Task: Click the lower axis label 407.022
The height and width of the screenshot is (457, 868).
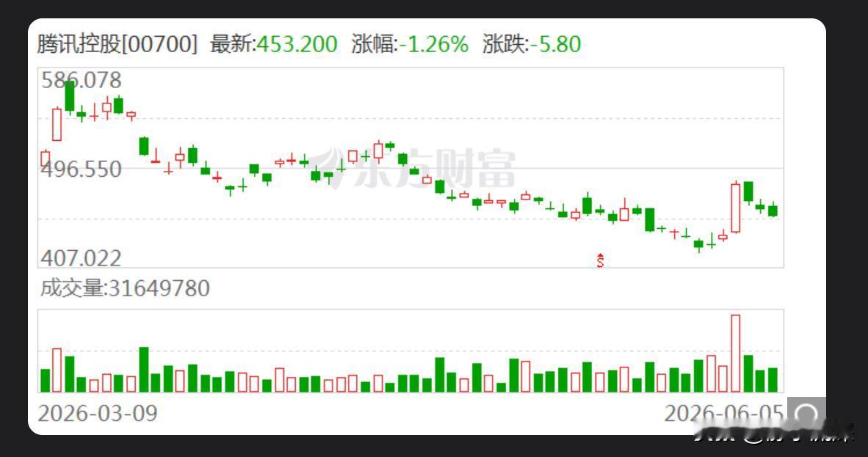Action: (81, 257)
